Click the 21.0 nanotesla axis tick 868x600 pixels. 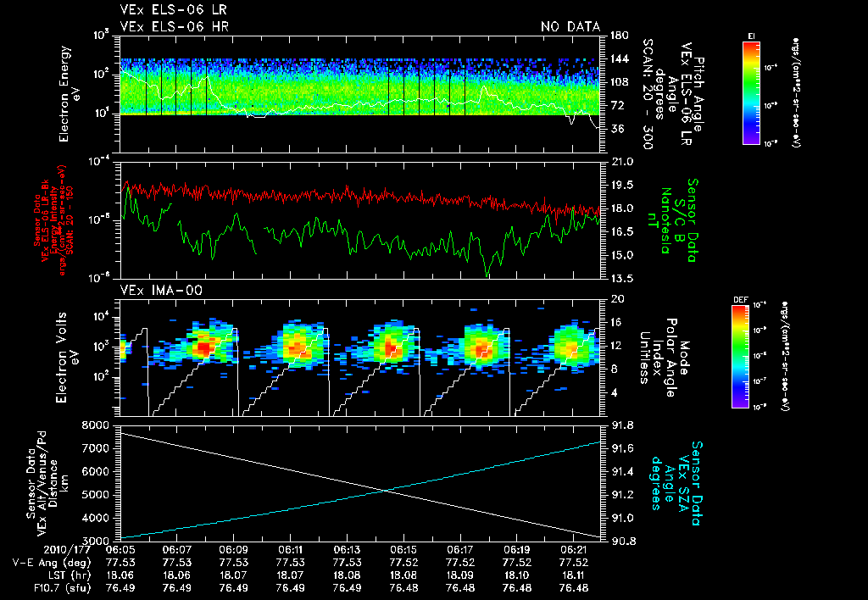[621, 162]
